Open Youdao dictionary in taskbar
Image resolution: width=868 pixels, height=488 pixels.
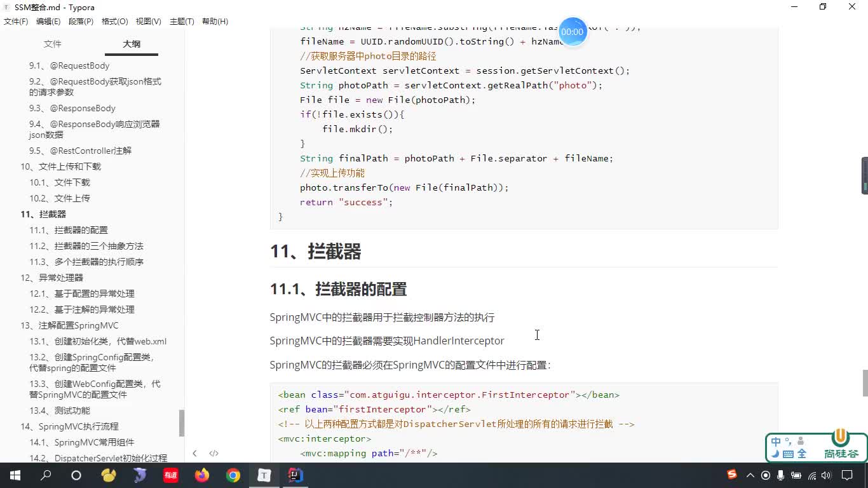pyautogui.click(x=171, y=475)
